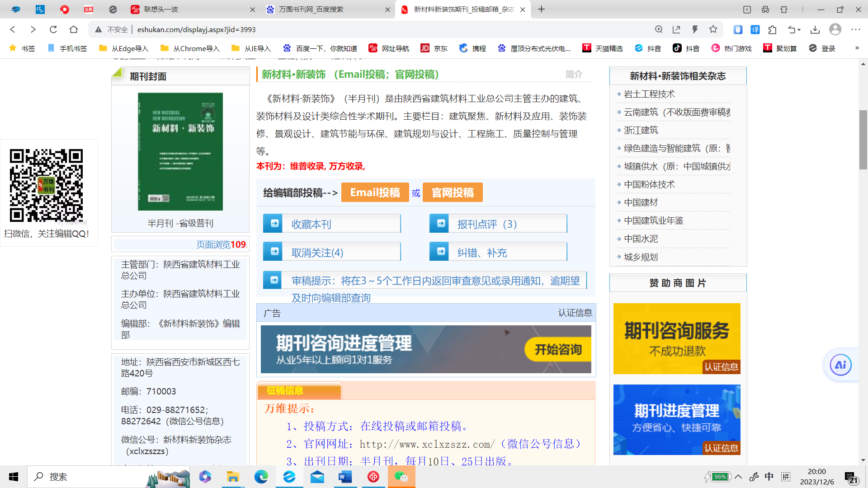Open the user profile avatar
The width and height of the screenshot is (868, 488).
click(835, 29)
